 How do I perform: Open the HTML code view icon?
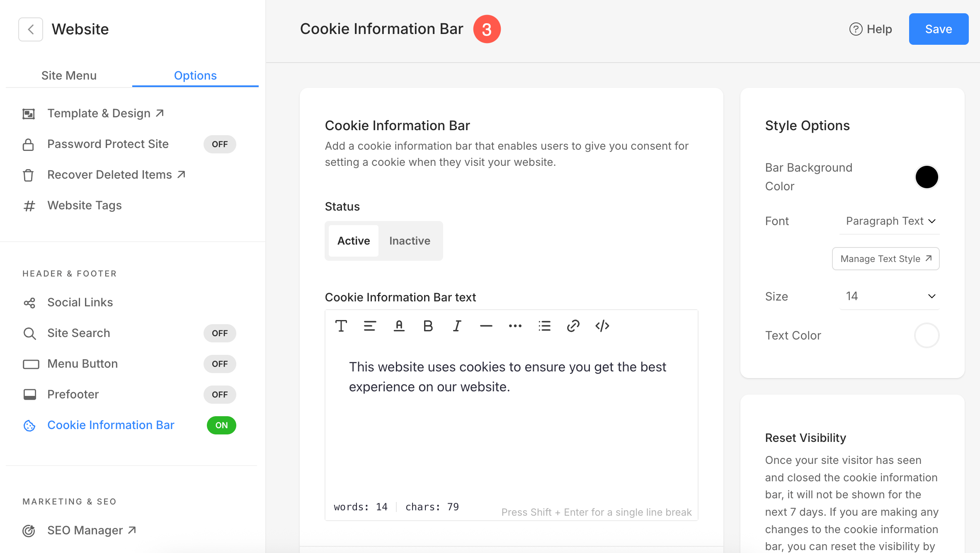(602, 326)
